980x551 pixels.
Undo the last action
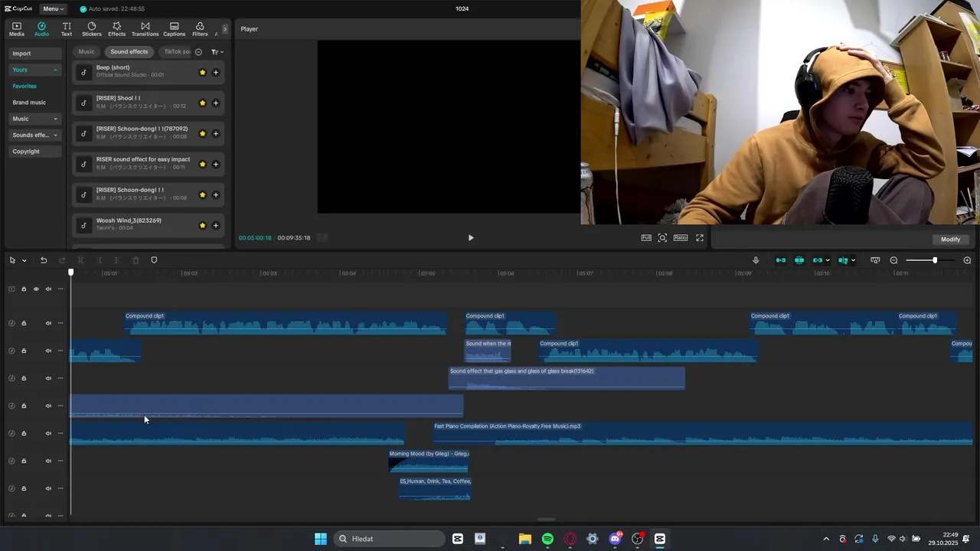coord(44,260)
